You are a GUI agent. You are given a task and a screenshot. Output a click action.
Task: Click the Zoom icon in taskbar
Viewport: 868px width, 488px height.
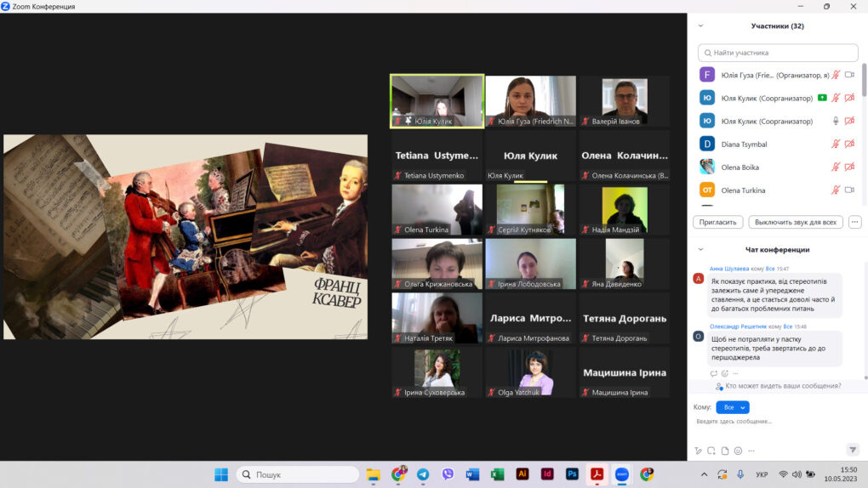tap(622, 474)
